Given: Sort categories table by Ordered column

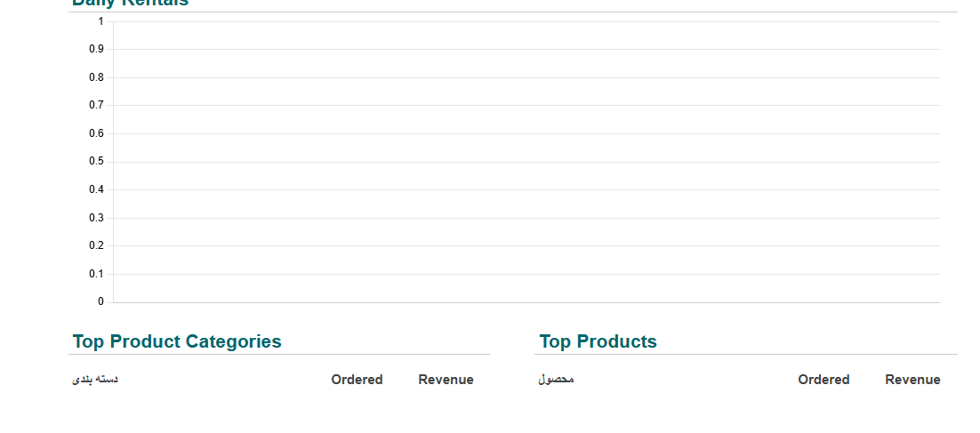Looking at the screenshot, I should [357, 380].
